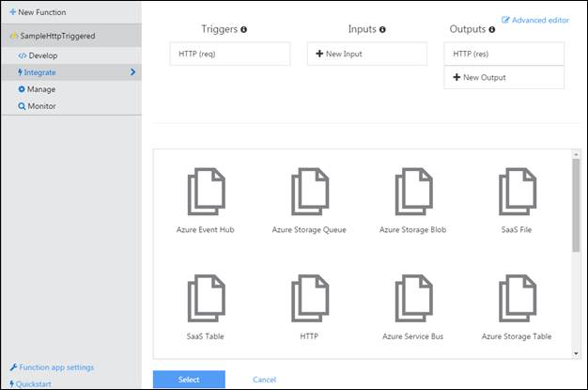Click the Outputs info icon

pos(492,30)
